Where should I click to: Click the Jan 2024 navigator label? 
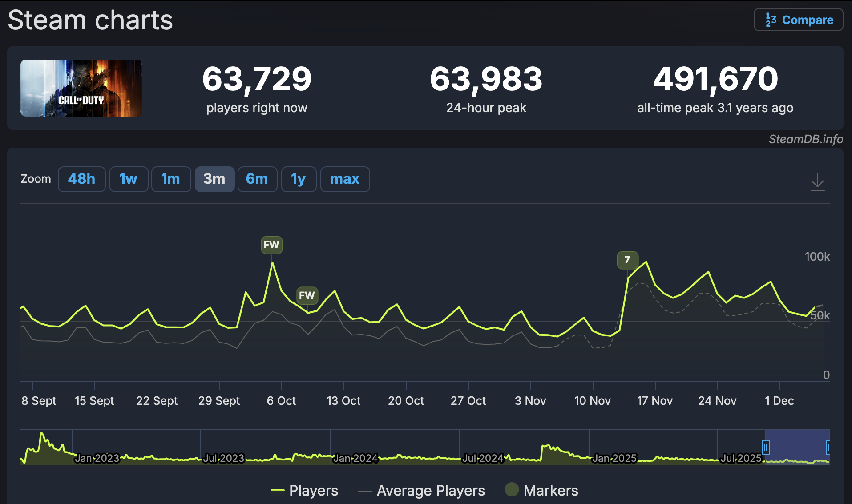[x=355, y=458]
